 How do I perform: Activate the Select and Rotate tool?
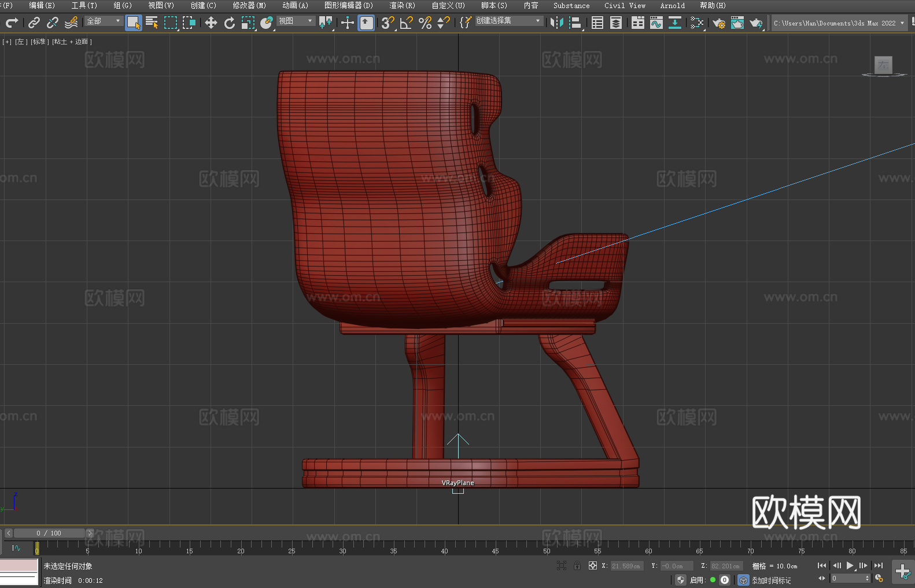coord(230,23)
